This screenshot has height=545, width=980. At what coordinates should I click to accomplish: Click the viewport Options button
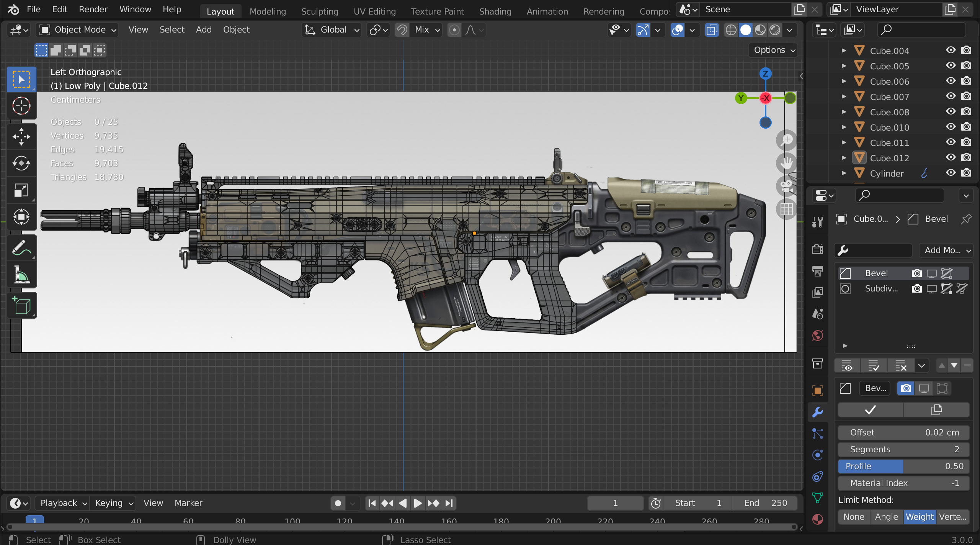773,50
